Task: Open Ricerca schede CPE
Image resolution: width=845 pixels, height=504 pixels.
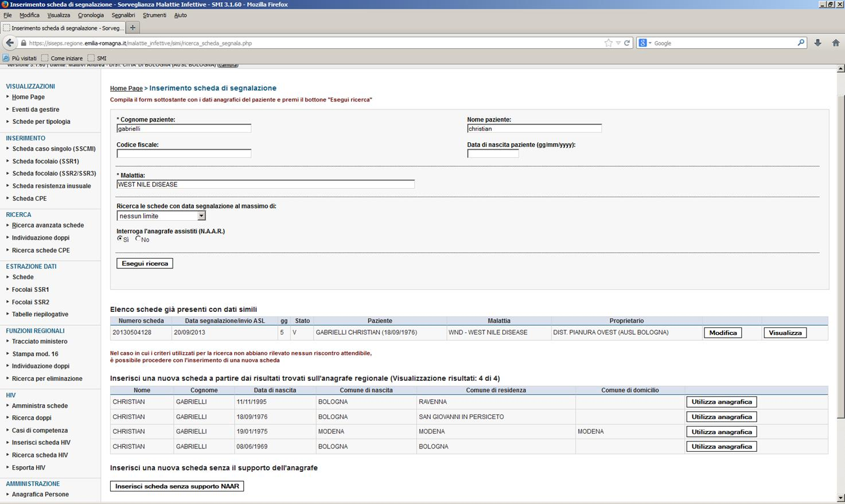Action: [x=41, y=250]
